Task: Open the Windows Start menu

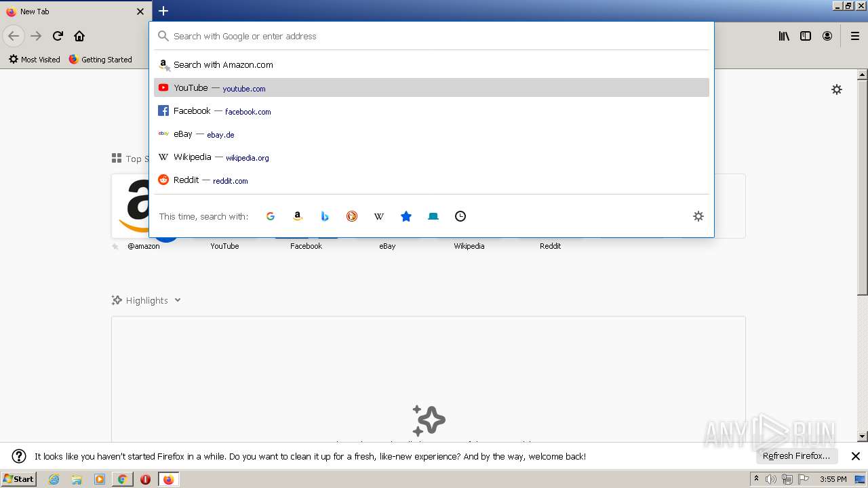Action: tap(19, 479)
